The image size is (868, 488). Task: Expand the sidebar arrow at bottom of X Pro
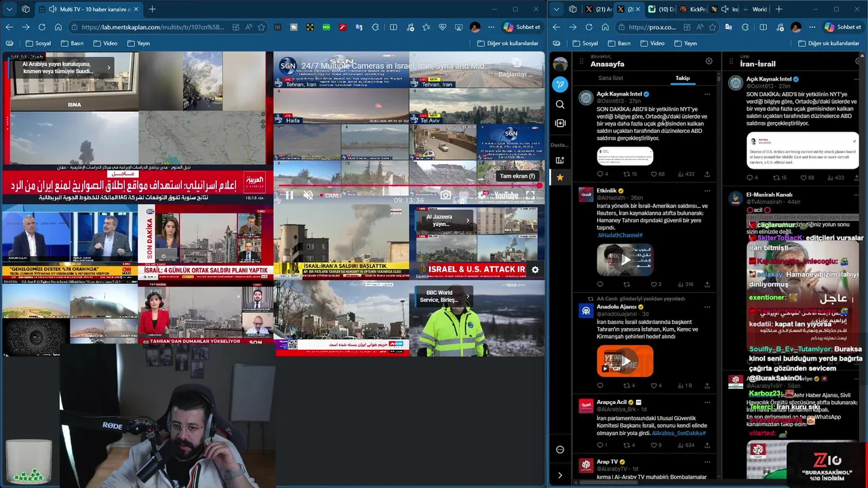coord(559,475)
